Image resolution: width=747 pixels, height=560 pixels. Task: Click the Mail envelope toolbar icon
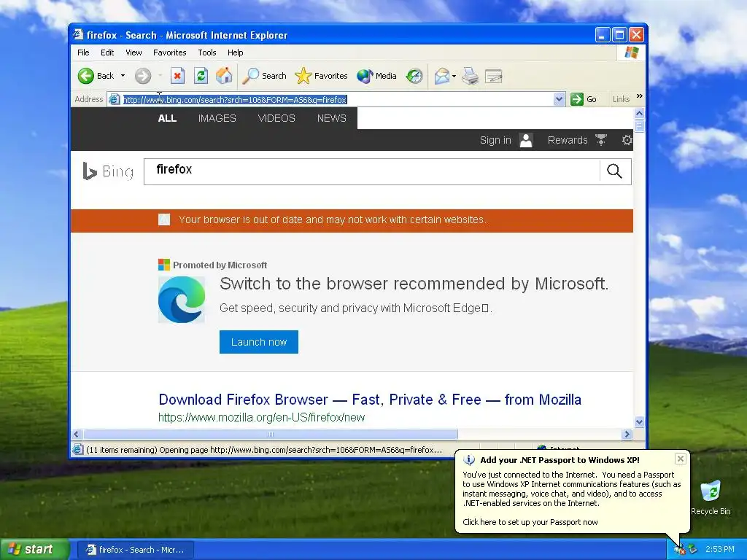point(441,76)
